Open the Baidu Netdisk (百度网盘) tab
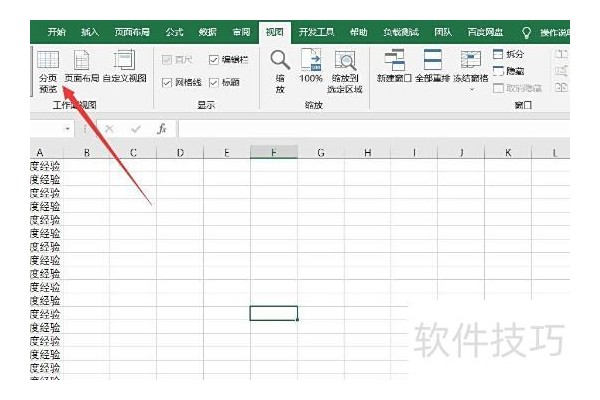This screenshot has width=600, height=400. [485, 32]
